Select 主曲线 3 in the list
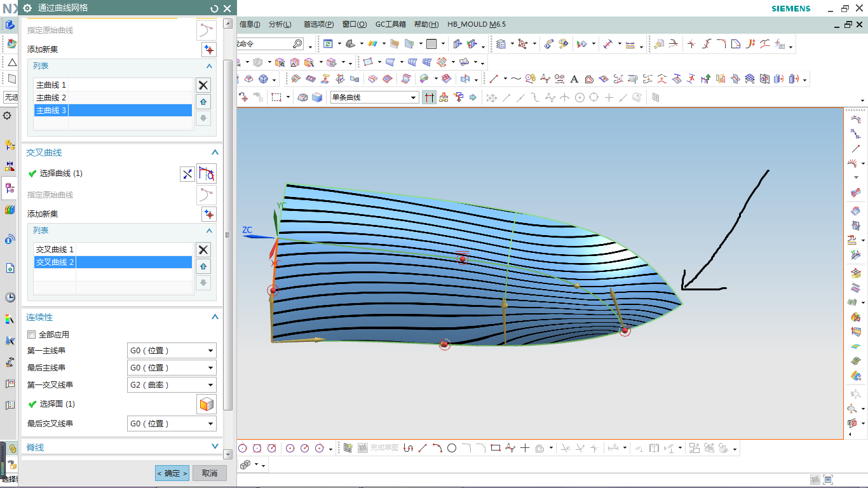This screenshot has height=488, width=868. [113, 111]
